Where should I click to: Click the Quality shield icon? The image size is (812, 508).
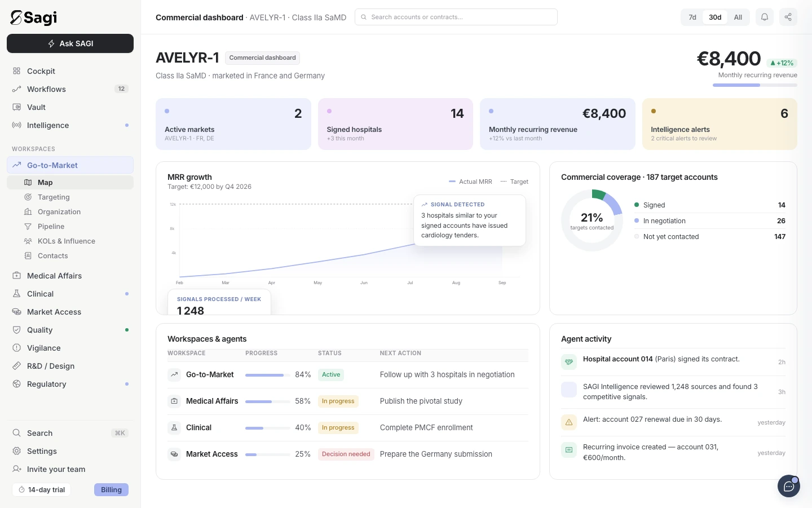17,330
